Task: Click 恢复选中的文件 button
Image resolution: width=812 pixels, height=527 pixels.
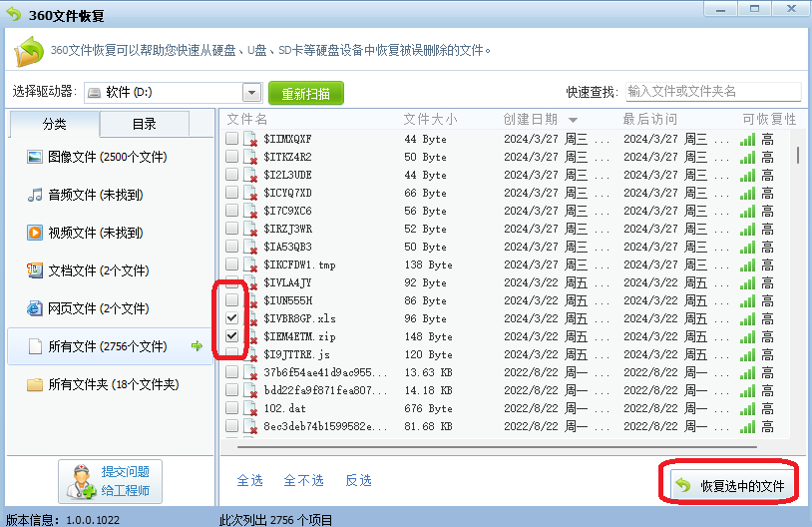Action: 732,485
